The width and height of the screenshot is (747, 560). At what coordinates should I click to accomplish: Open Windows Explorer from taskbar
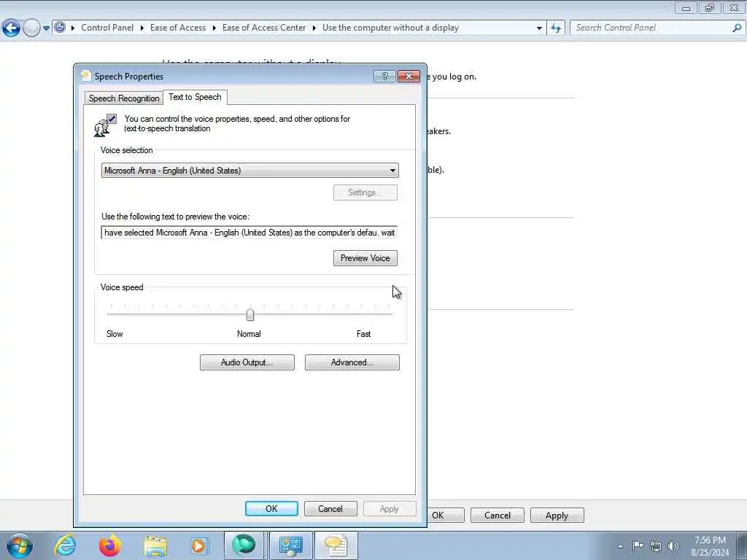click(x=155, y=546)
